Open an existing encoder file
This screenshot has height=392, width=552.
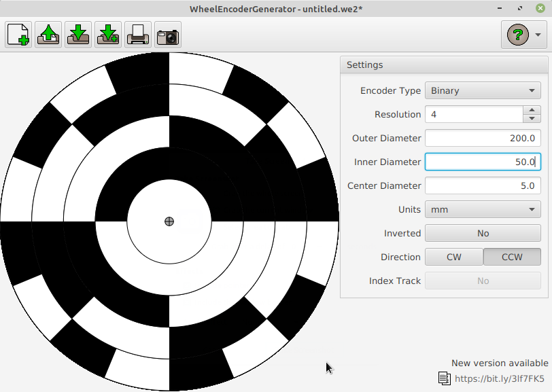click(48, 34)
